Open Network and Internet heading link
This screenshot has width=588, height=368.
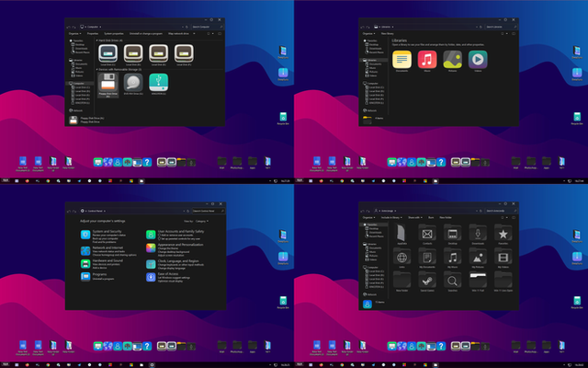(x=107, y=247)
